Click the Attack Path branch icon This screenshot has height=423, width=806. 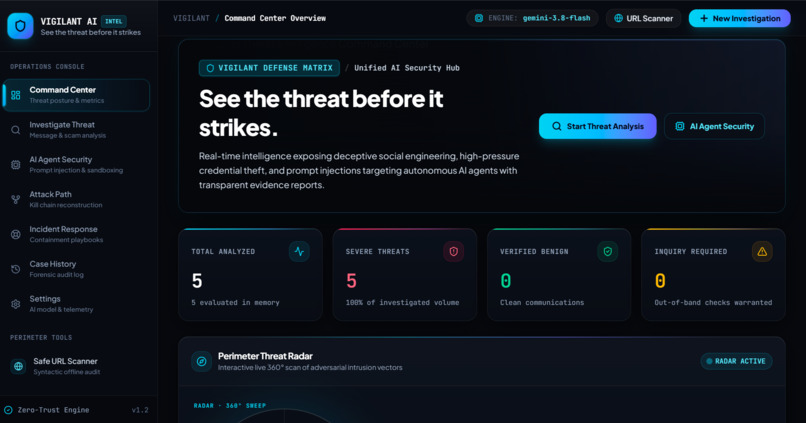16,199
